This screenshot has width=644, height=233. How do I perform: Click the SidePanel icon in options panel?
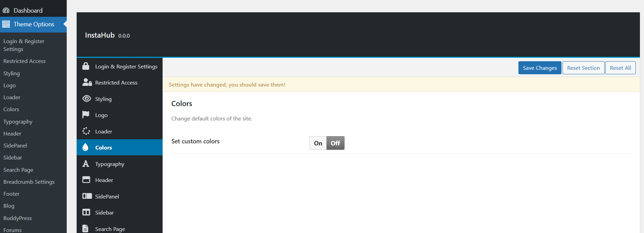tap(87, 196)
